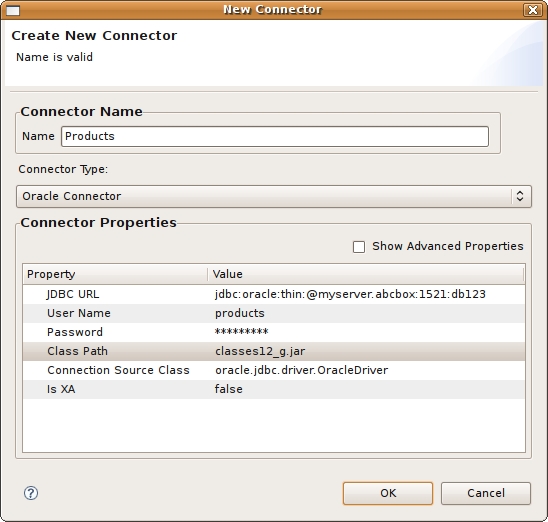Edit the masked password value

(x=241, y=332)
